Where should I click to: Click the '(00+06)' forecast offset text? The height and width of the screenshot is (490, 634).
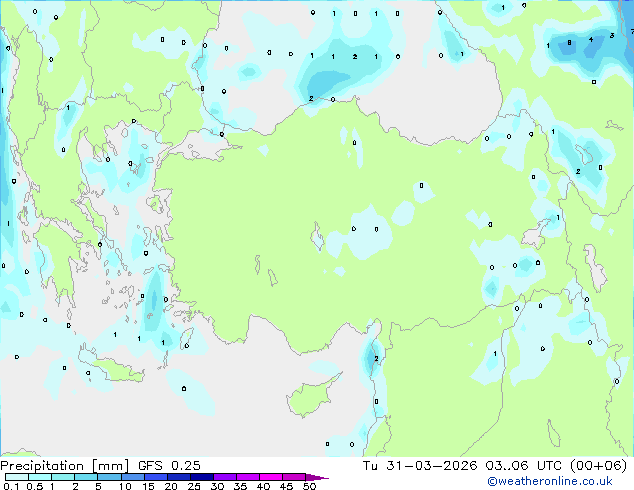tap(598, 465)
